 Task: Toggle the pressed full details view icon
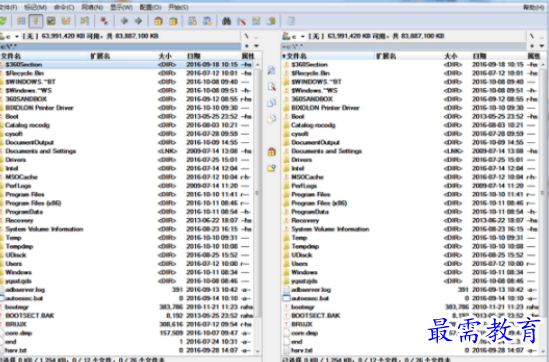point(36,21)
